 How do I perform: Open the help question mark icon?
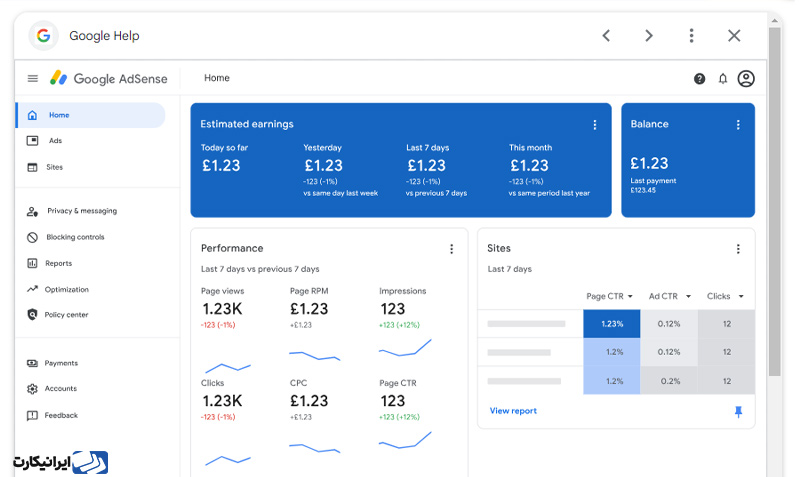tap(699, 79)
